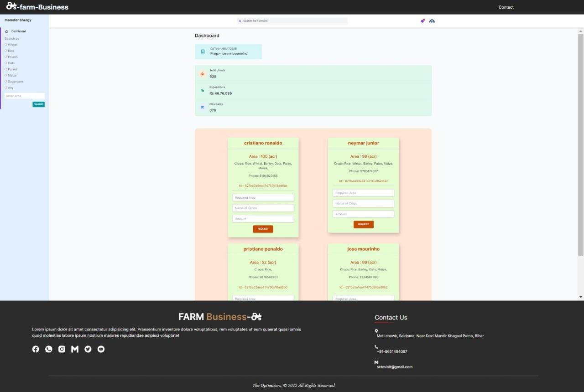Click Name of Crops field on neymar junior card
584x392 pixels.
click(x=364, y=204)
